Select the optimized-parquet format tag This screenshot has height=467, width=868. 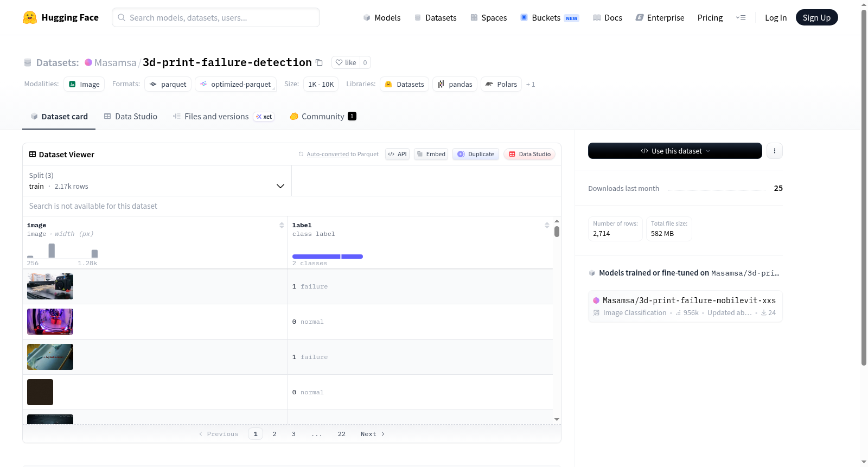(235, 84)
